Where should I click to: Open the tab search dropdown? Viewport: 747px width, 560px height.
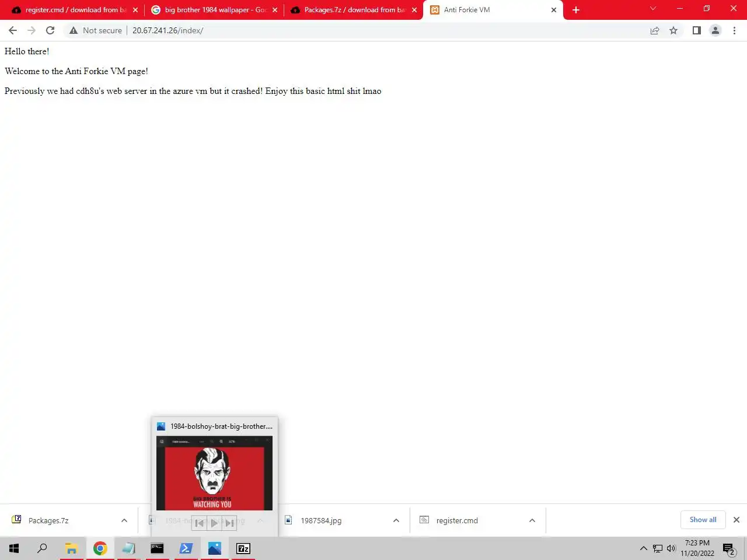coord(653,8)
